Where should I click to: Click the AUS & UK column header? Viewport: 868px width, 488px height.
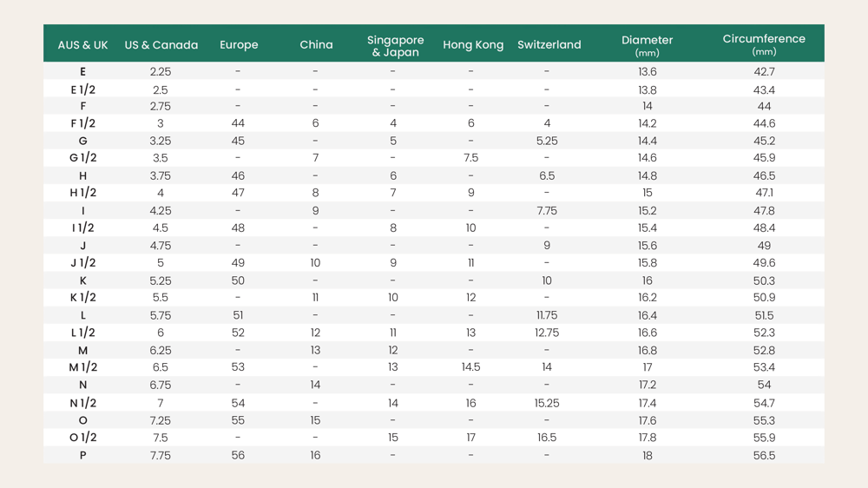[82, 45]
